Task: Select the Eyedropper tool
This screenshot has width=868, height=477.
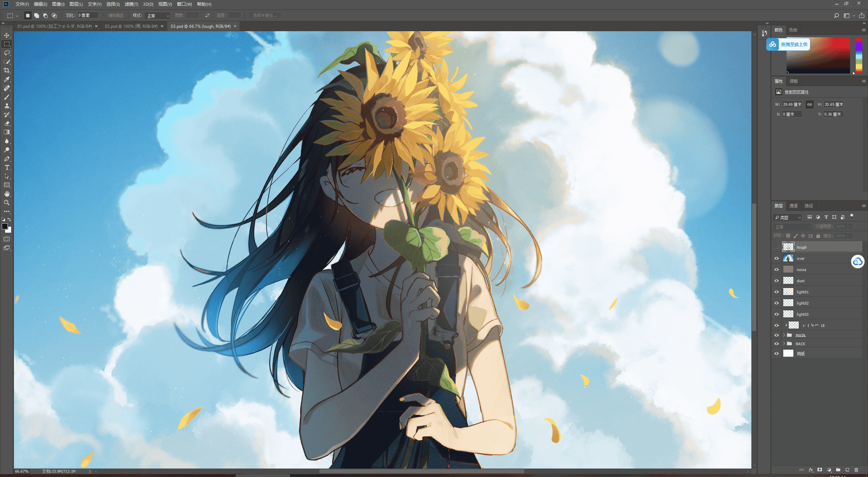Action: coord(7,79)
